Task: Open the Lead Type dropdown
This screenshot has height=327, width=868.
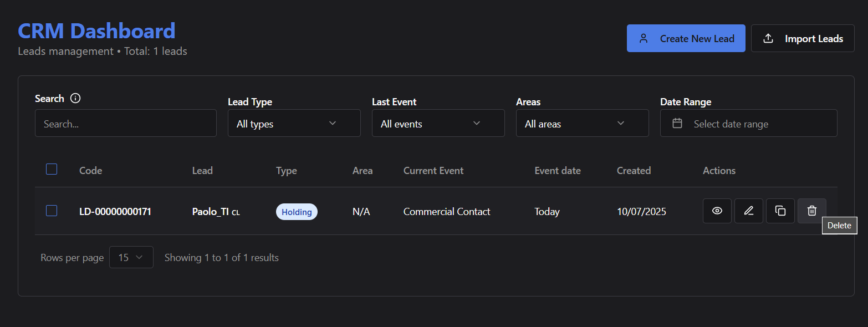Action: 294,124
